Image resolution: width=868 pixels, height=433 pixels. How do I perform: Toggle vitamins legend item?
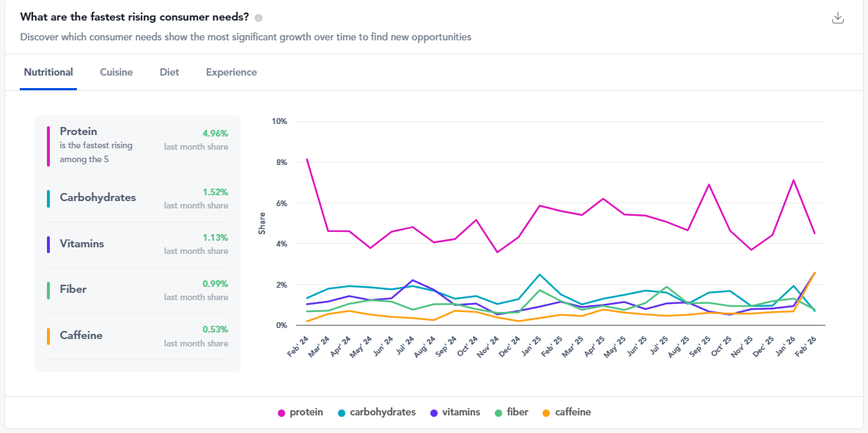pyautogui.click(x=435, y=412)
